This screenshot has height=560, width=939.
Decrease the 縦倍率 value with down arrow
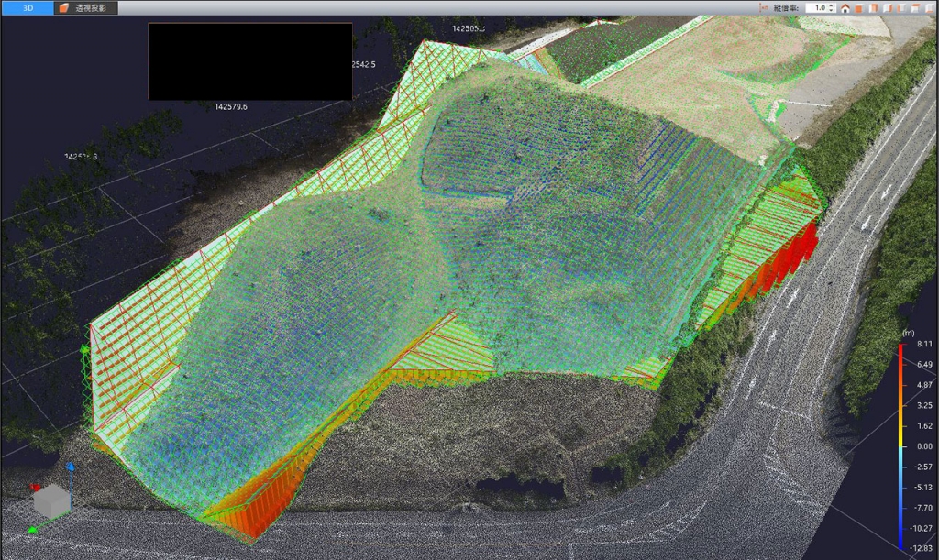point(831,10)
